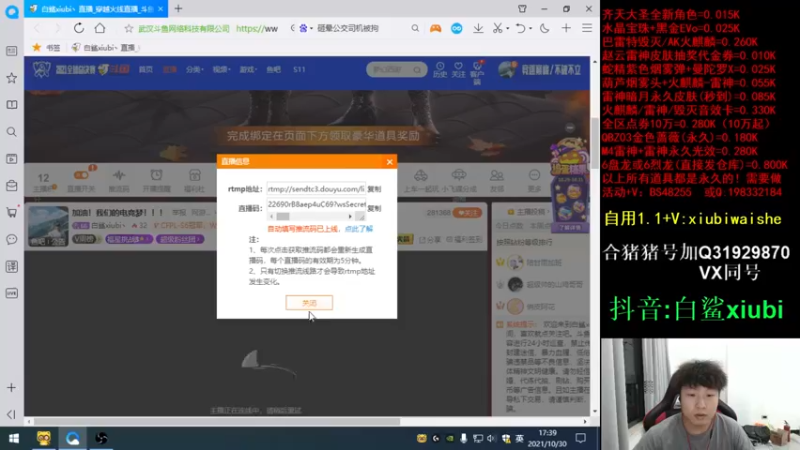
Task: Collapse the sidebar with arrow icon
Action: (11, 414)
